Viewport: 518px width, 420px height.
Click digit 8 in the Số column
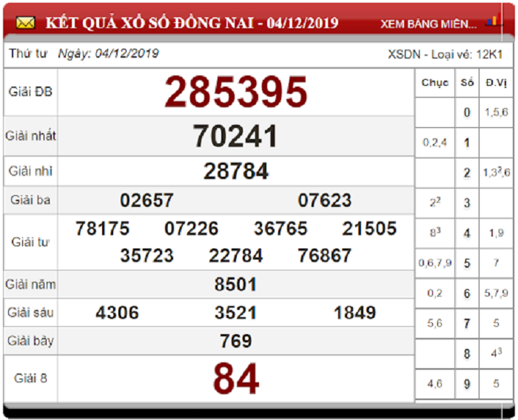coord(467,353)
